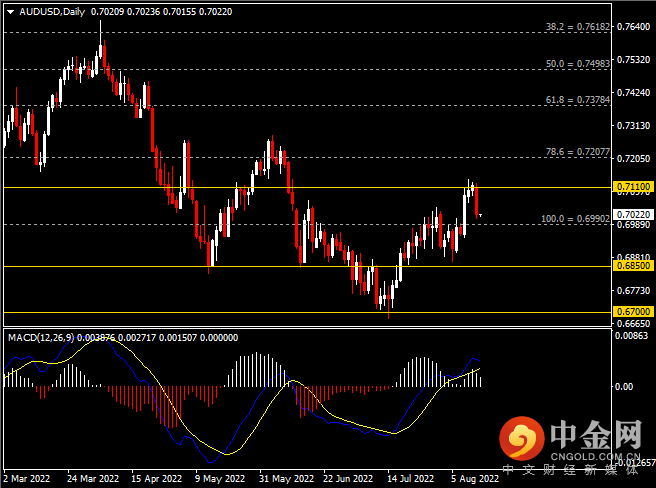The height and width of the screenshot is (488, 656).
Task: Click the 5 Aug 2022 date label
Action: [x=475, y=478]
